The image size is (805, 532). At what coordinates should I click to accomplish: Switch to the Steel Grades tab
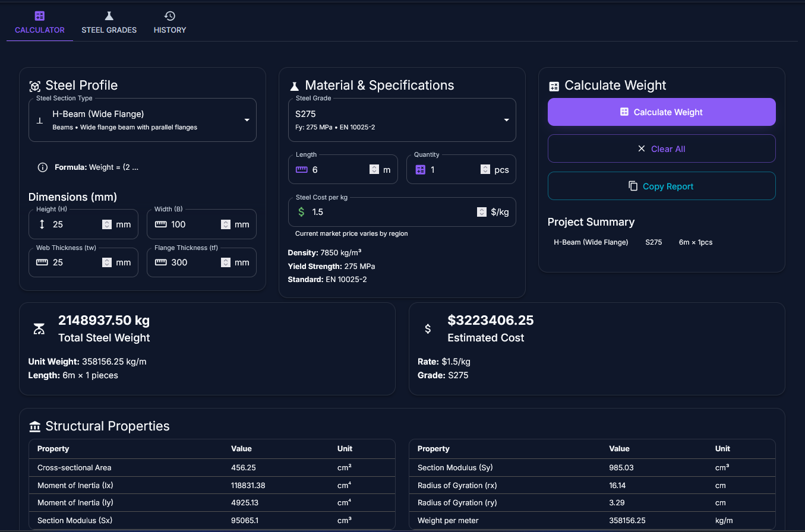point(109,30)
